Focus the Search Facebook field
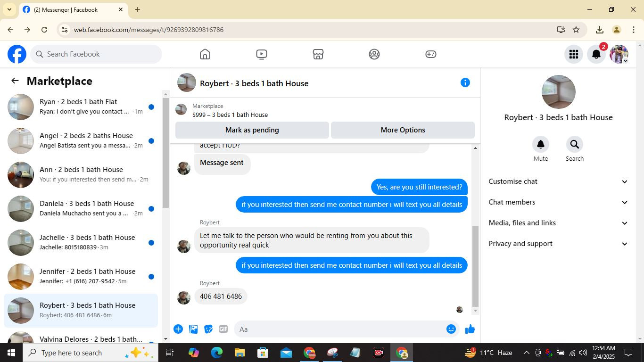Screen dimensions: 644x362 pos(97,54)
